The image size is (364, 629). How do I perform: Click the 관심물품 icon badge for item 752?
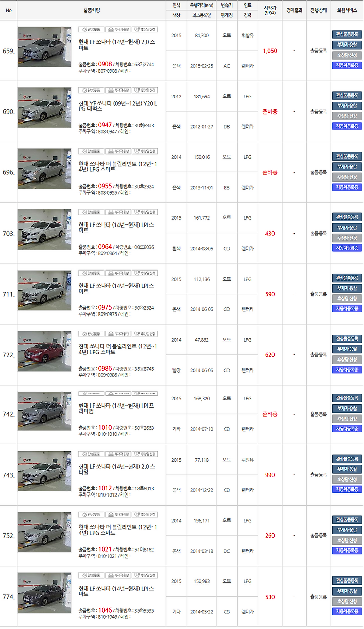tap(91, 515)
